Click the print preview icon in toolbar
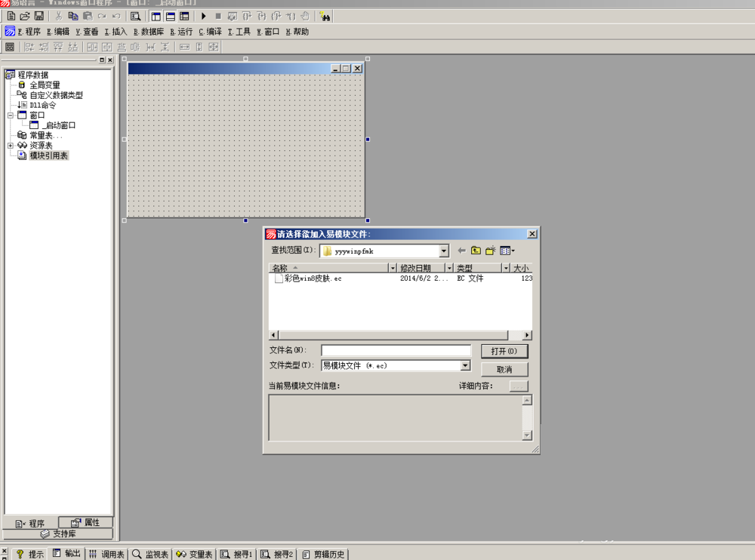 135,16
